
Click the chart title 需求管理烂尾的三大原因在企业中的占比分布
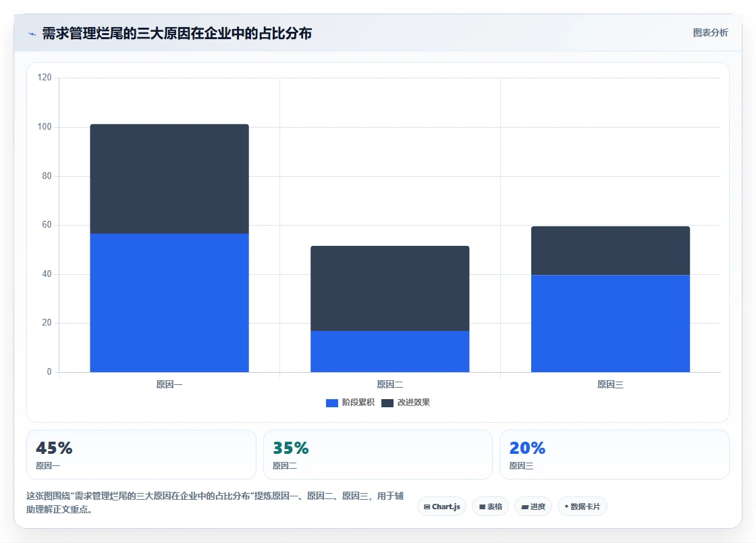[x=177, y=33]
